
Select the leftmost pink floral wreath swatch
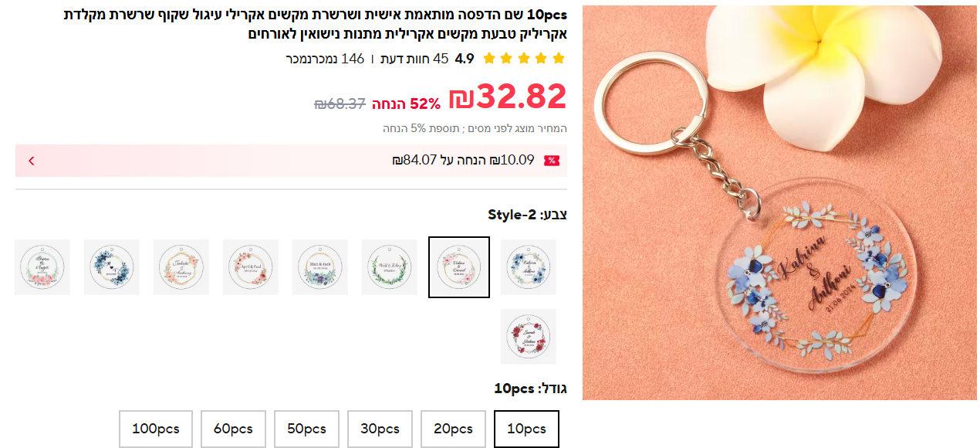[42, 267]
